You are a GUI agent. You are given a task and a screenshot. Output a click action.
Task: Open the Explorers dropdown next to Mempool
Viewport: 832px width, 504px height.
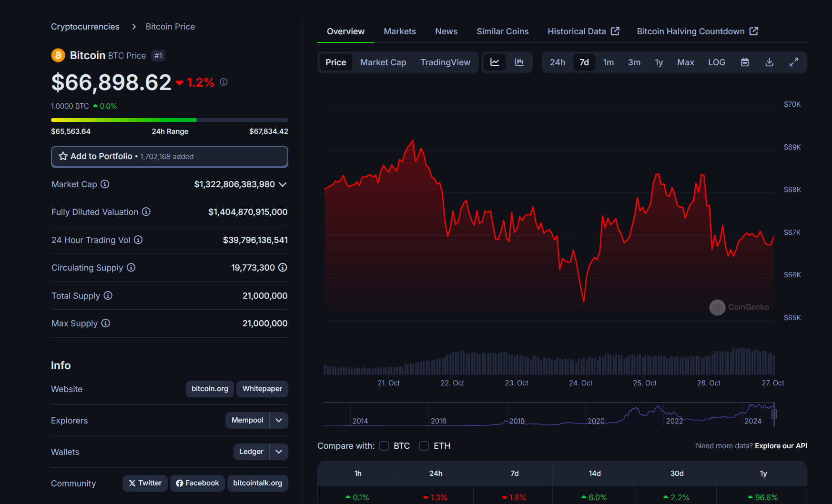pyautogui.click(x=279, y=420)
